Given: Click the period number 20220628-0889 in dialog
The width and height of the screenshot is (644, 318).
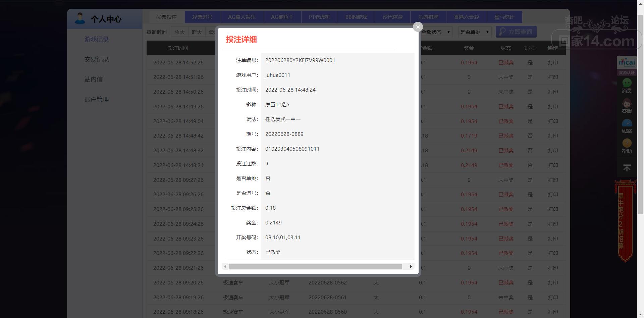Looking at the screenshot, I should coord(284,134).
